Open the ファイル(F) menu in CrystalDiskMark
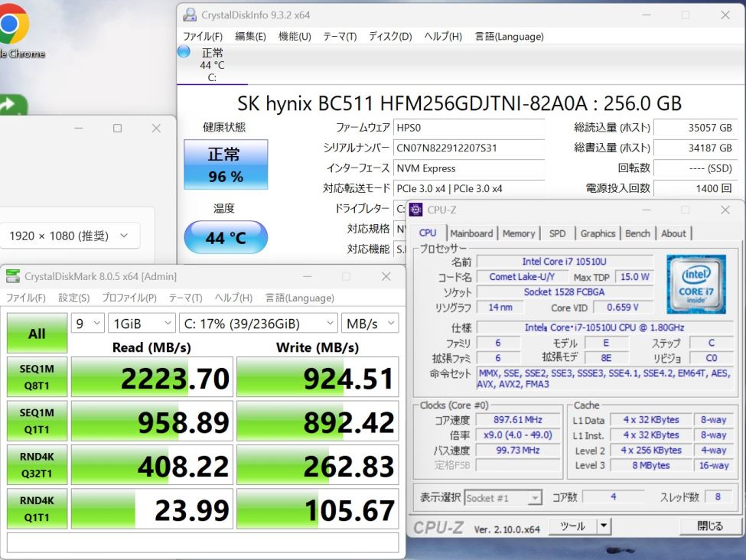This screenshot has height=560, width=746. [x=26, y=298]
